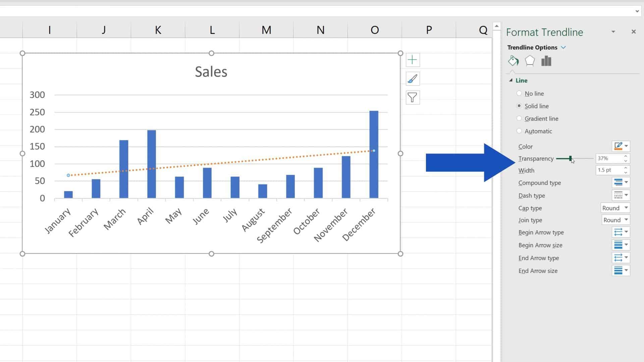Viewport: 644px width, 362px height.
Task: Drag the Transparency slider to adjust
Action: click(x=570, y=158)
